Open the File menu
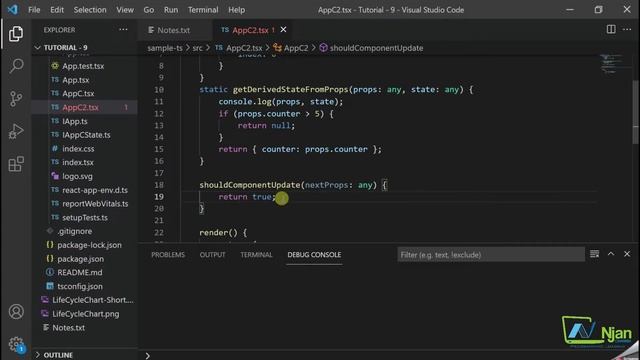The height and width of the screenshot is (360, 640). (34, 10)
